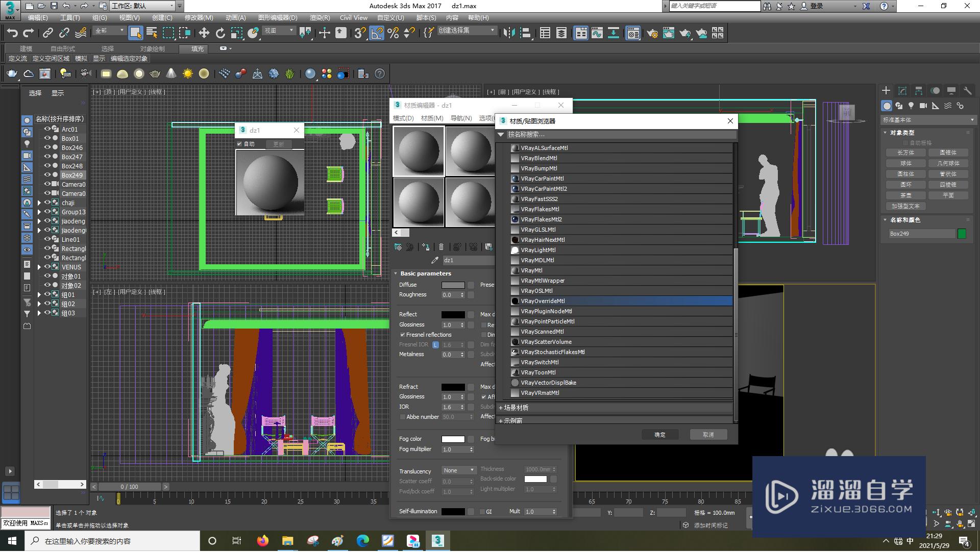
Task: Click the Fog color white swatch
Action: tap(453, 439)
